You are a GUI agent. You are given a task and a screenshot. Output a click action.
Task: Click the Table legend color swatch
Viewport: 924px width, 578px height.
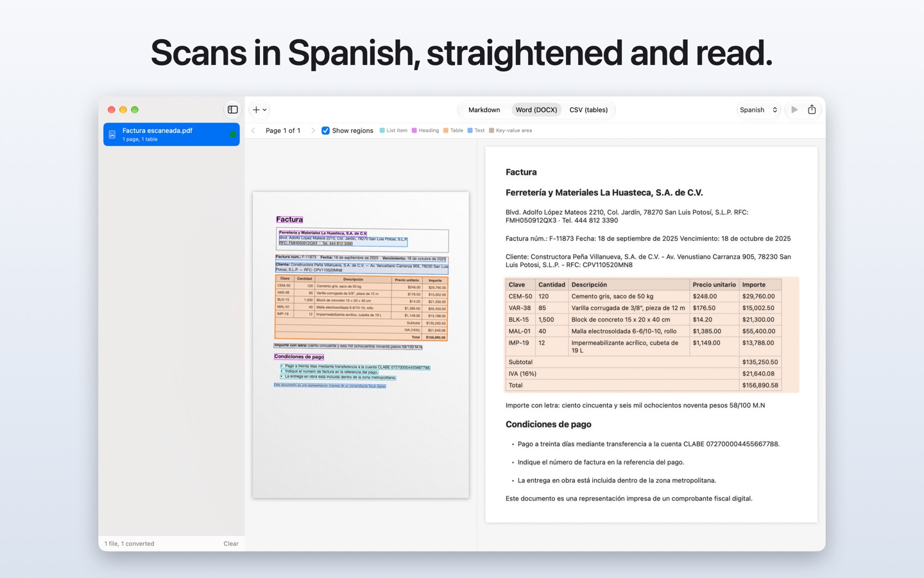pos(446,130)
